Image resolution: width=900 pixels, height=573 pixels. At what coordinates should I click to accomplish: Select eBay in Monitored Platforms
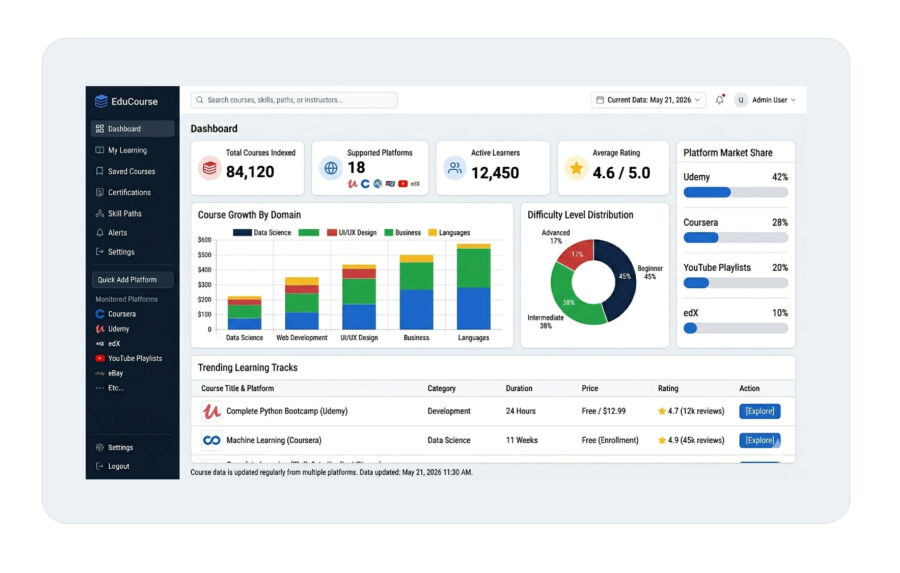(x=115, y=373)
